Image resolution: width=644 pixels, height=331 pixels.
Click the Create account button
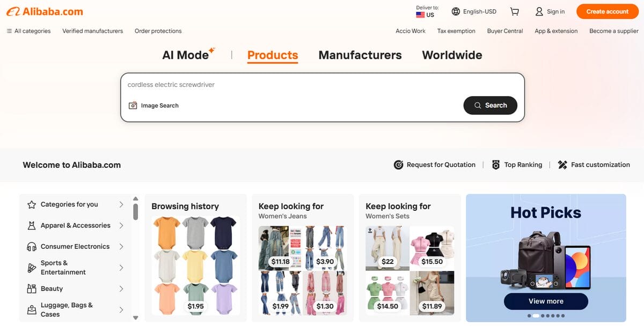[607, 11]
